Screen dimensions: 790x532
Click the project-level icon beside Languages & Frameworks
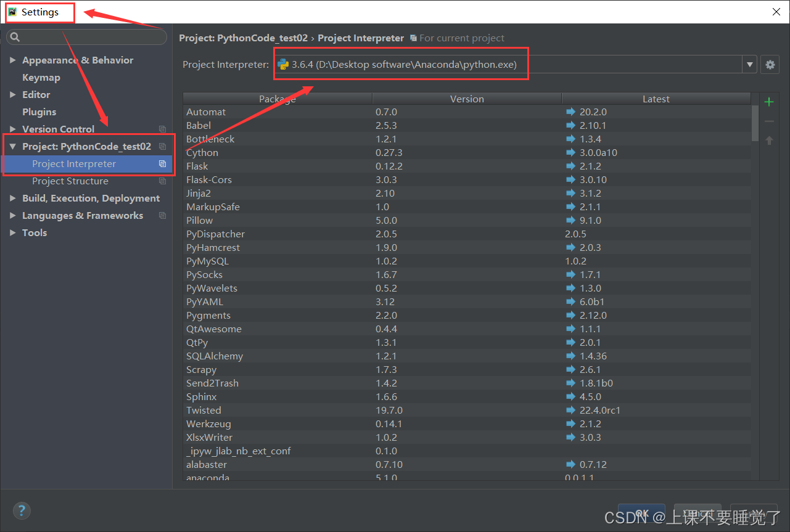(x=162, y=216)
